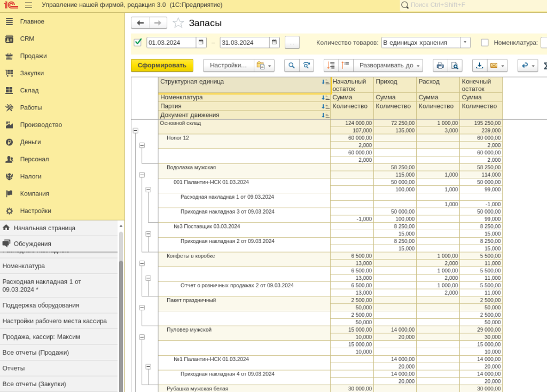Select the Продажи menu section
Image resolution: width=547 pixels, height=392 pixels.
pyautogui.click(x=33, y=56)
